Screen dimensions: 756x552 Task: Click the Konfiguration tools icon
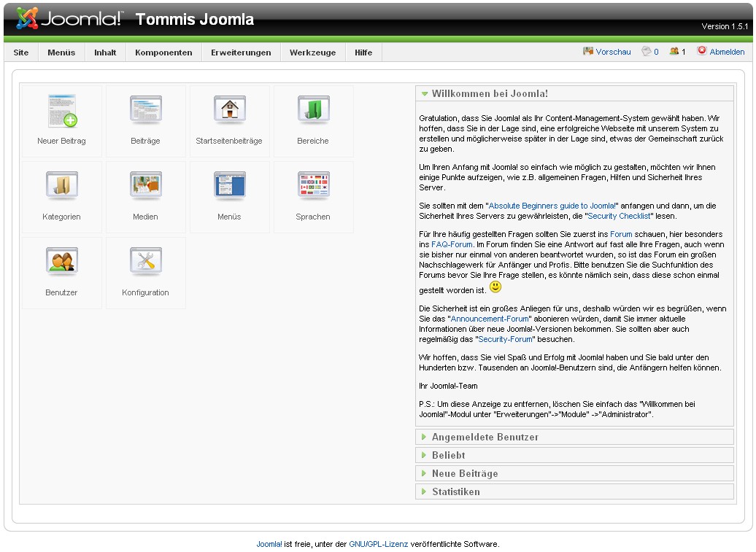[146, 263]
